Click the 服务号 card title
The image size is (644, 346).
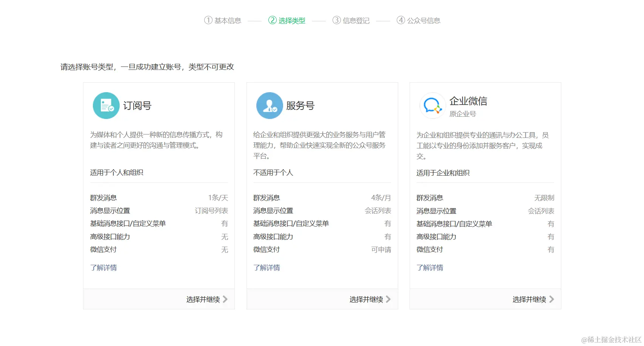click(x=300, y=106)
